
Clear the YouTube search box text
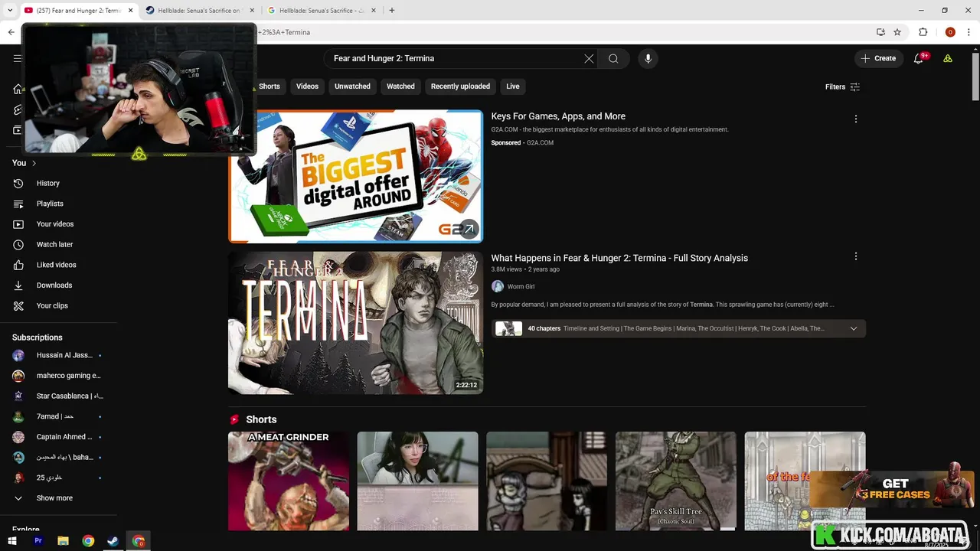pos(589,58)
